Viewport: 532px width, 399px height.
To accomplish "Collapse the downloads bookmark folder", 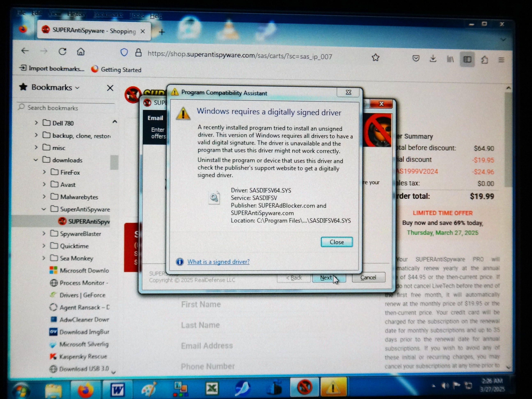I will (x=36, y=160).
